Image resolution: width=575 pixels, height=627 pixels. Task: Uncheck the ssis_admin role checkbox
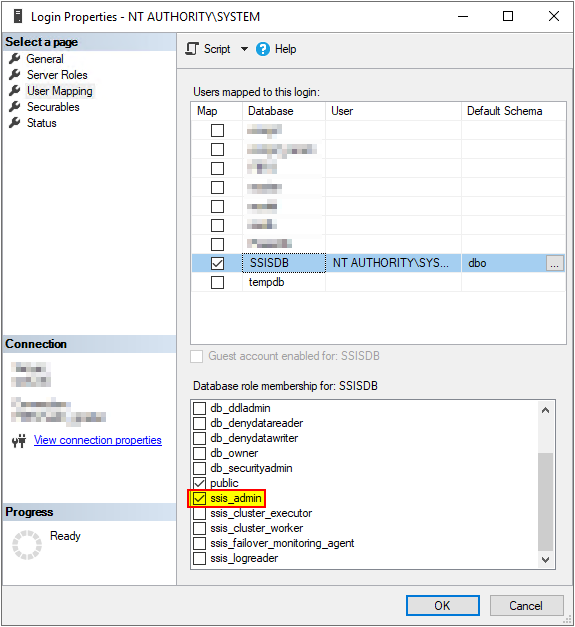point(200,499)
